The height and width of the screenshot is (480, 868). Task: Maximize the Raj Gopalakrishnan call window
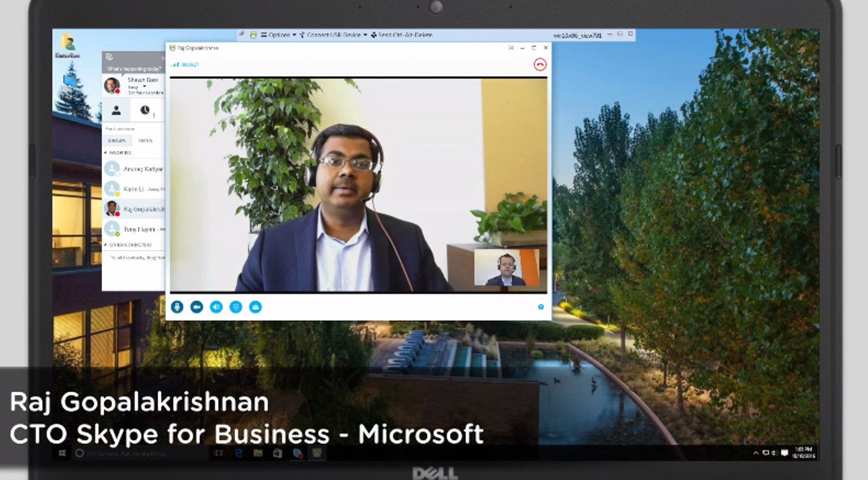[x=534, y=48]
